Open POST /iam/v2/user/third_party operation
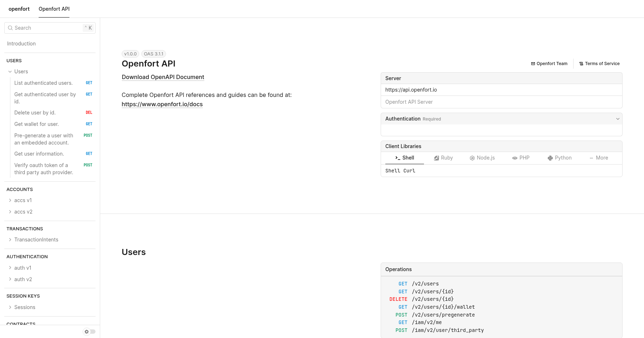The height and width of the screenshot is (338, 644). 440,330
